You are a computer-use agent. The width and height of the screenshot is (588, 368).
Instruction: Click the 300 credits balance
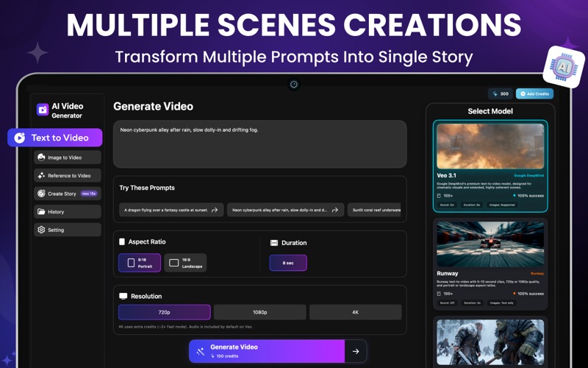click(501, 94)
